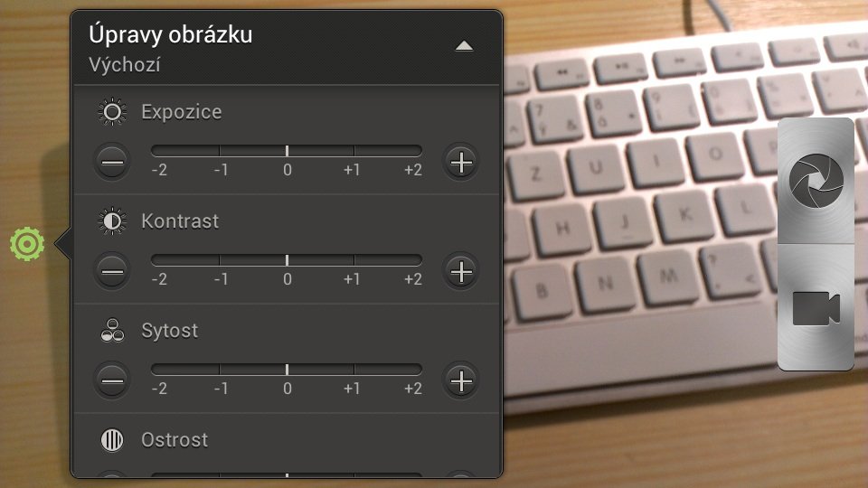Viewport: 868px width, 488px height.
Task: Set the Kontrast slider to -1
Action: [x=220, y=259]
